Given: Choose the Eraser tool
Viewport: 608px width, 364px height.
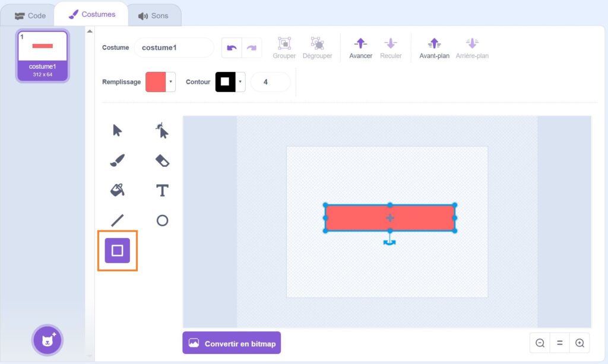Looking at the screenshot, I should 162,160.
